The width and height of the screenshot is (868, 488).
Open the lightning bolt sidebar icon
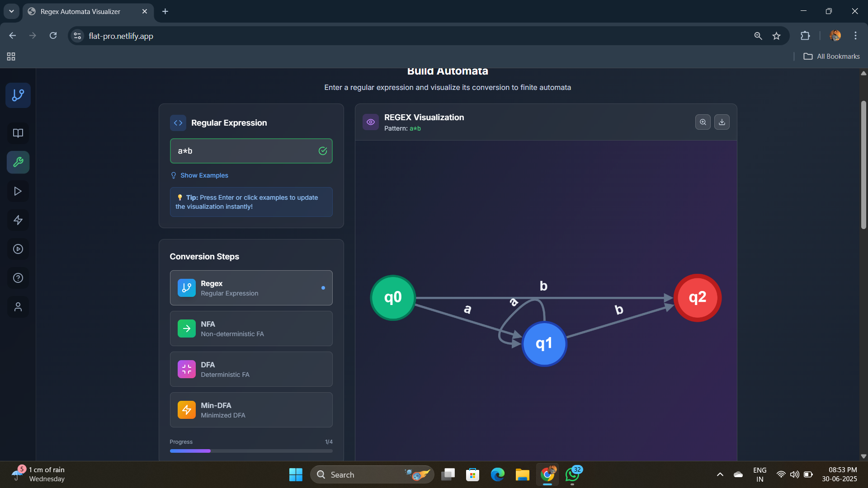coord(18,220)
